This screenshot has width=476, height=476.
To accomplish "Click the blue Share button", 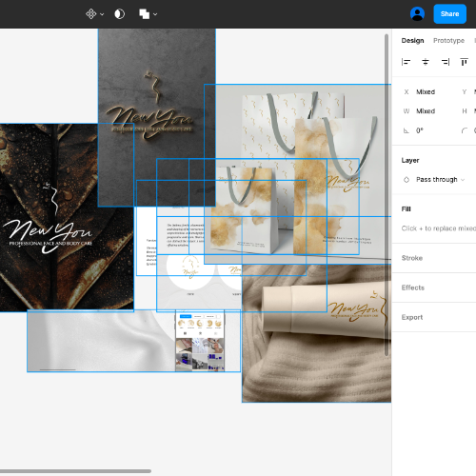I will pyautogui.click(x=449, y=14).
